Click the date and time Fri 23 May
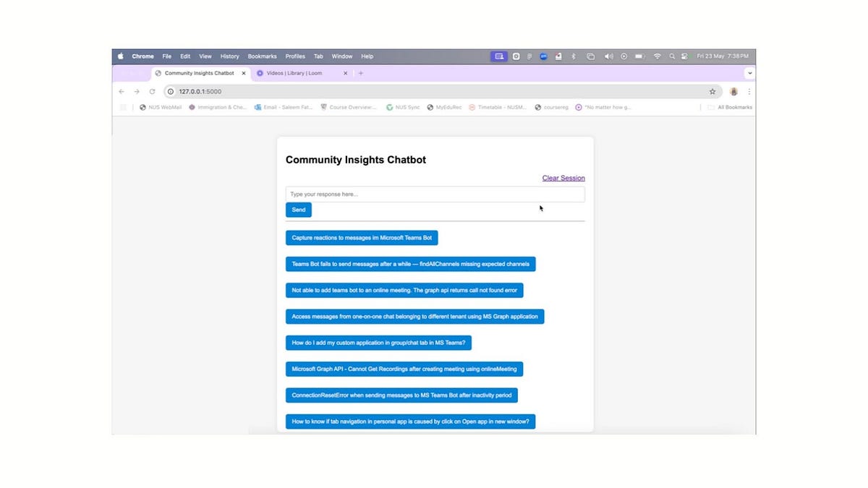Viewport: 868px width, 488px height. point(724,56)
